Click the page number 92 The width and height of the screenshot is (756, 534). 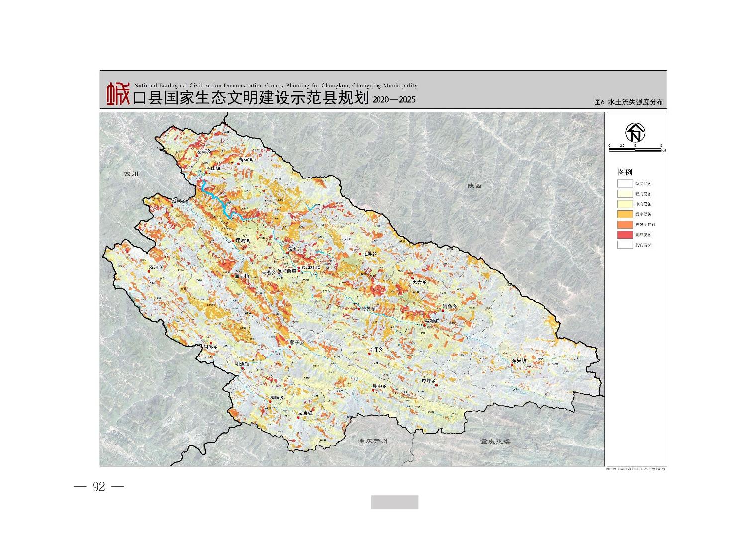point(99,486)
